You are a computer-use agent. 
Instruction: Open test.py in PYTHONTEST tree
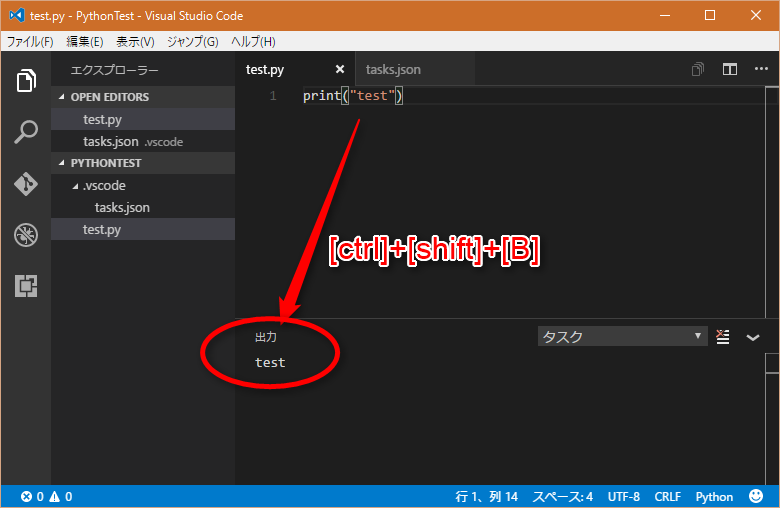tap(143, 229)
